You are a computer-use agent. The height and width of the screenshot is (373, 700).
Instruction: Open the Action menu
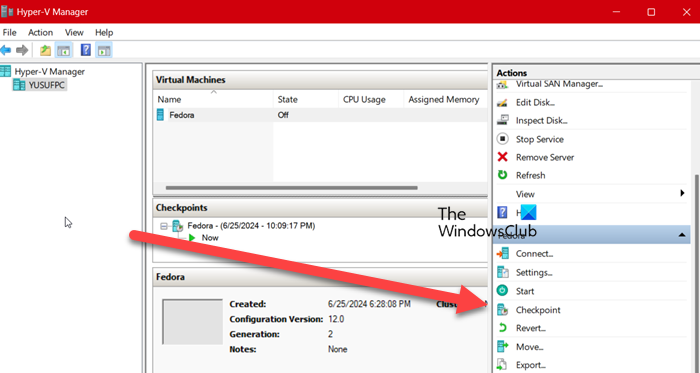(x=40, y=33)
